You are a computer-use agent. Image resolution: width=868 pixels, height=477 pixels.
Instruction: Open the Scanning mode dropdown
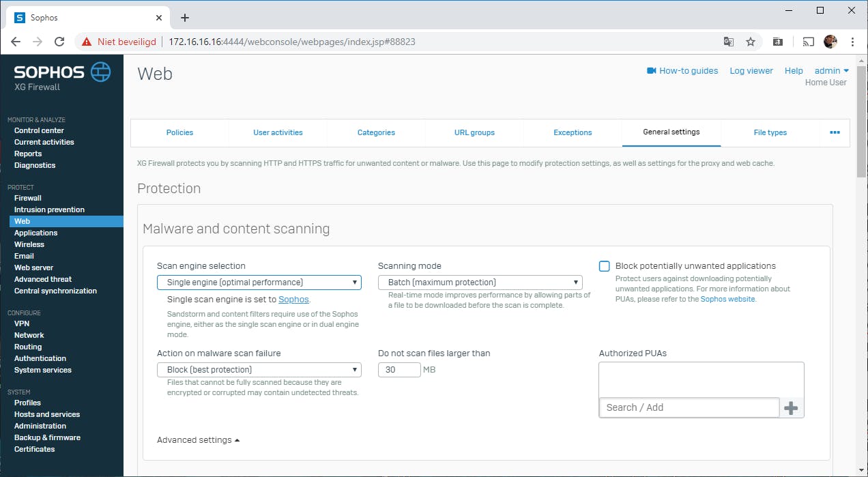click(480, 283)
